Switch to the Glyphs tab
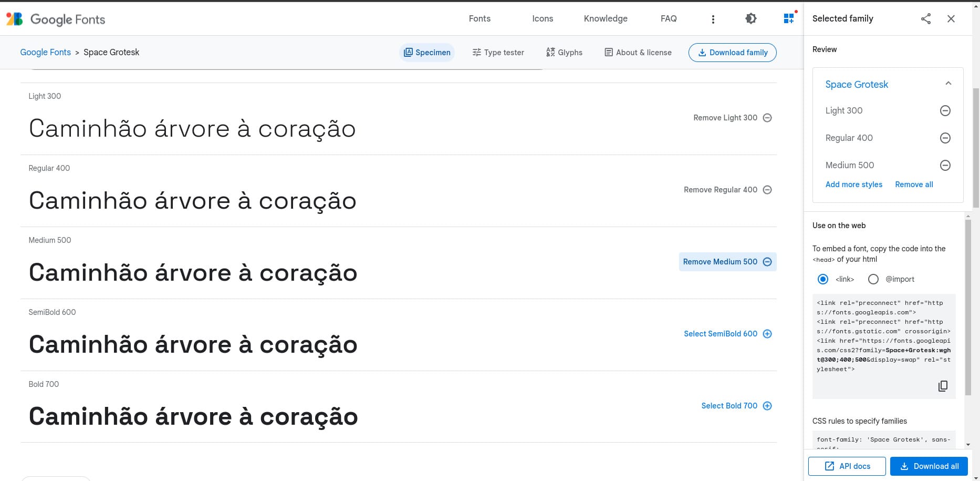 click(564, 53)
